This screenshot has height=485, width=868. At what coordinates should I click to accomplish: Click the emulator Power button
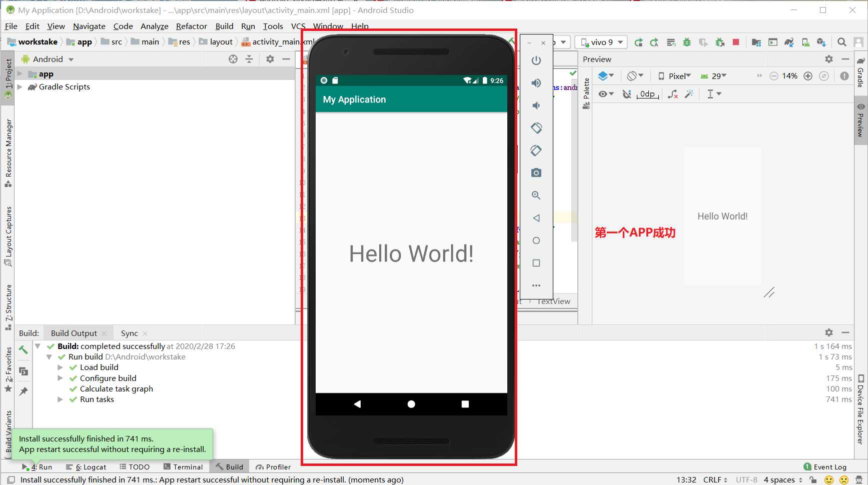536,60
